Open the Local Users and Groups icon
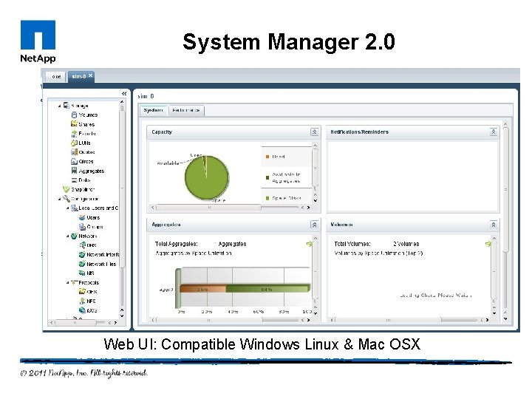Viewport: 532px width, 399px height. pos(75,208)
